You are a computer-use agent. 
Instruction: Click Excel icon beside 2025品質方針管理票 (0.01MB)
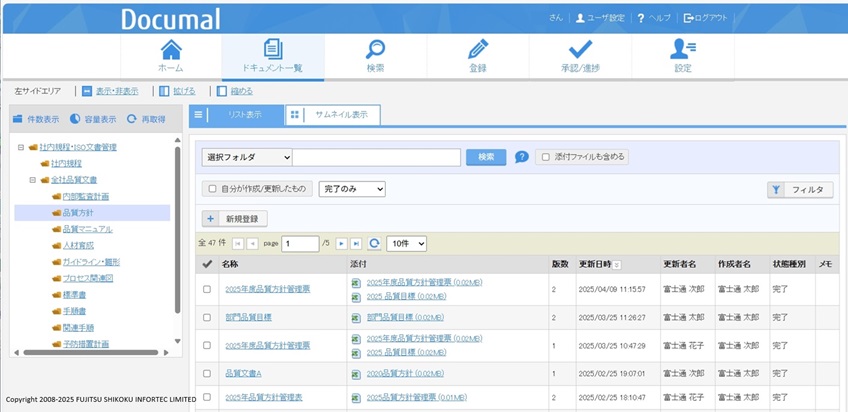point(356,398)
